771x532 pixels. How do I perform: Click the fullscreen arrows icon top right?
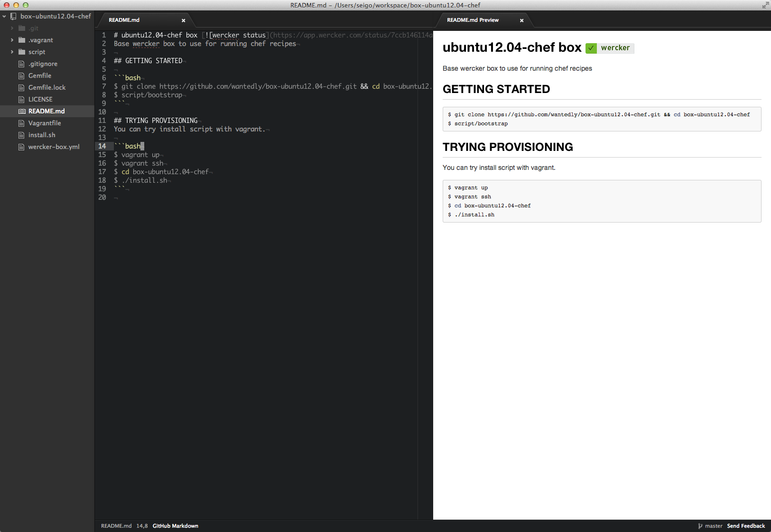(765, 5)
